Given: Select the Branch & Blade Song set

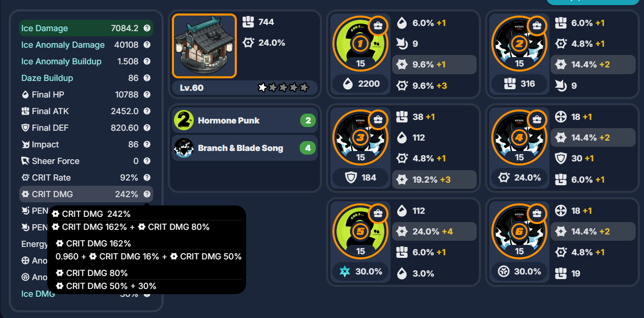Looking at the screenshot, I should (245, 148).
